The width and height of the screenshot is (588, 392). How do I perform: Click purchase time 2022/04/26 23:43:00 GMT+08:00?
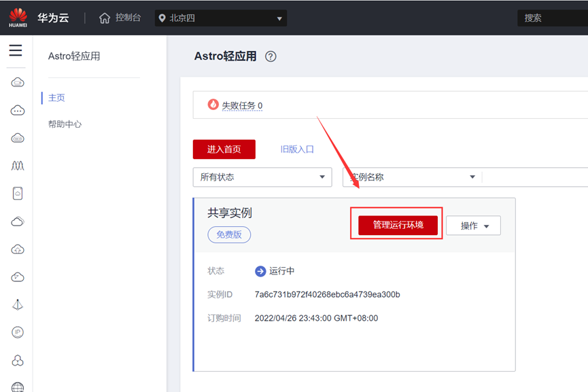317,318
